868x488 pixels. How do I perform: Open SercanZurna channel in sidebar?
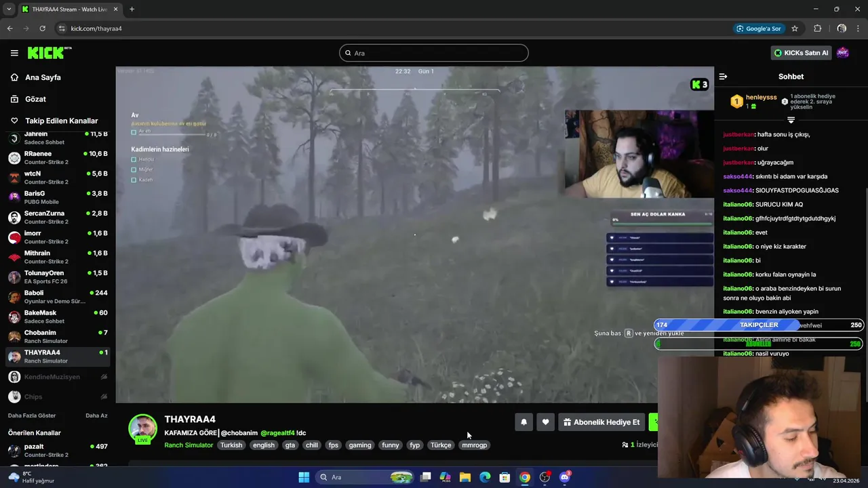click(x=57, y=217)
